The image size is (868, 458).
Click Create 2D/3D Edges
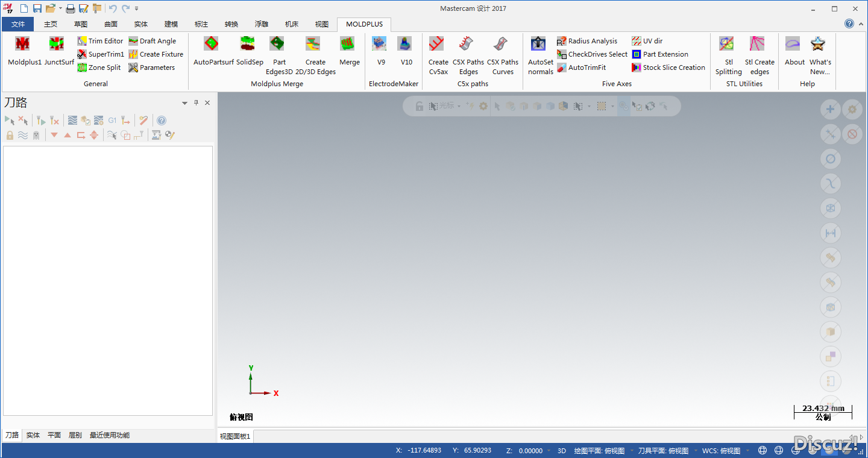315,55
